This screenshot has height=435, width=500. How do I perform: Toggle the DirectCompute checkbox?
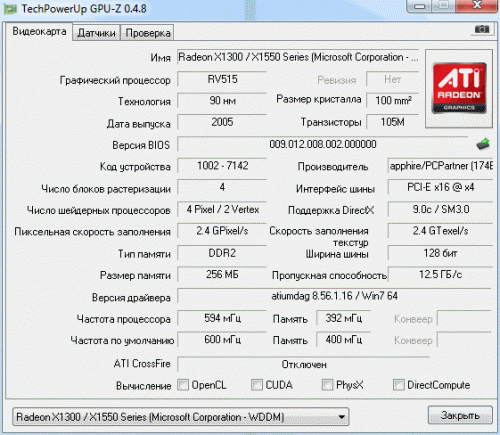click(399, 385)
